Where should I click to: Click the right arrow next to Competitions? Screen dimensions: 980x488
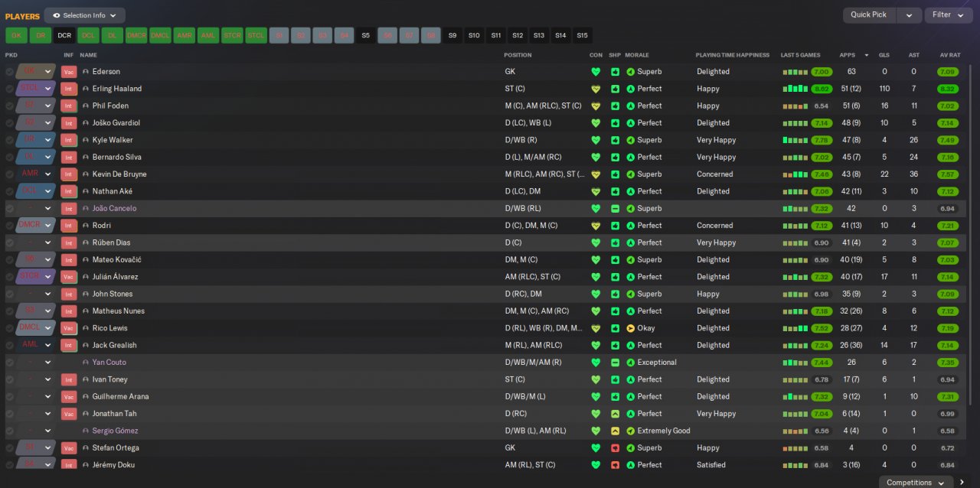click(x=962, y=483)
